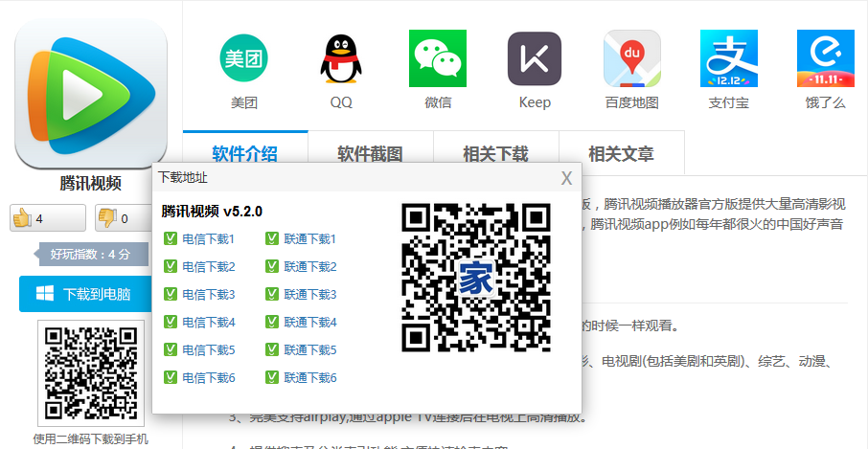Open the 饿了么 app icon

point(826,58)
